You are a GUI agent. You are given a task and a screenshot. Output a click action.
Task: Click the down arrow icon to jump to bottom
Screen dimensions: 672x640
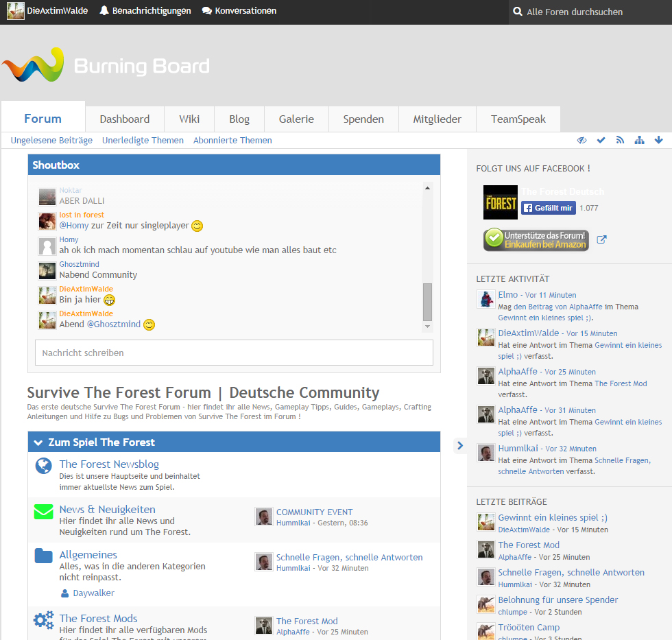click(x=659, y=140)
